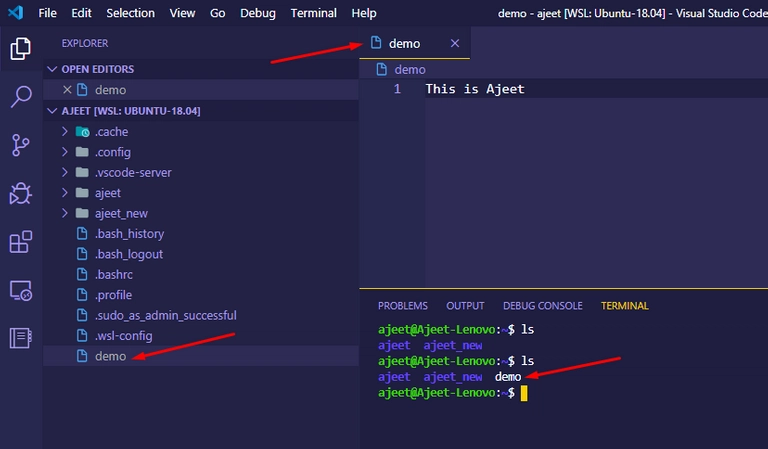This screenshot has height=449, width=768.
Task: Select the Terminal panel tab
Action: coord(624,306)
